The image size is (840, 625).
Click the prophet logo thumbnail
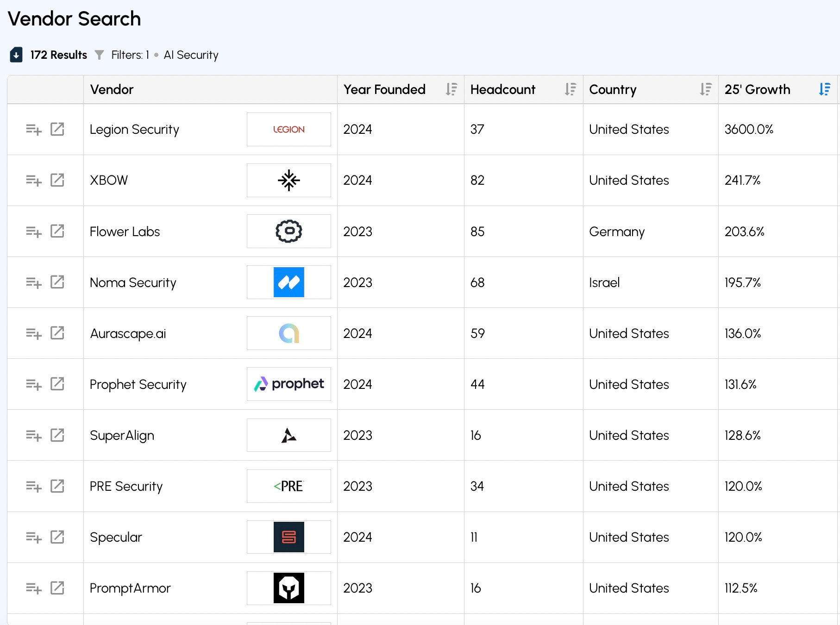(x=288, y=384)
